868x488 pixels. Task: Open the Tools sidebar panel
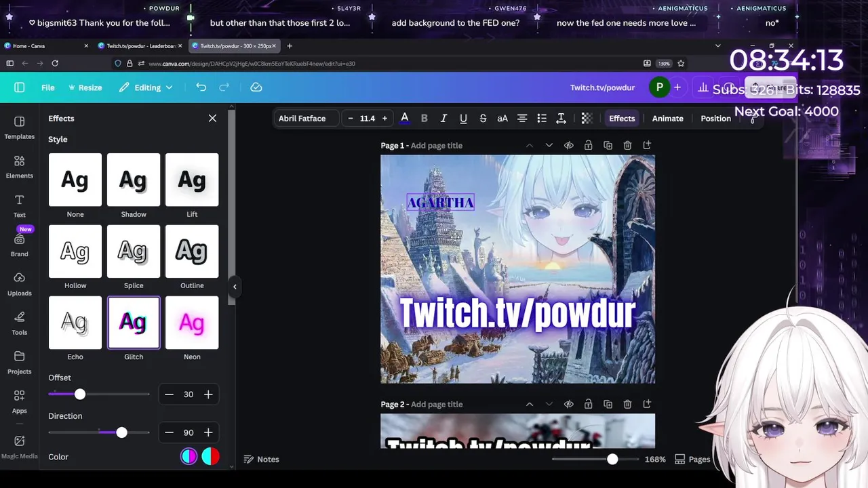pos(19,324)
